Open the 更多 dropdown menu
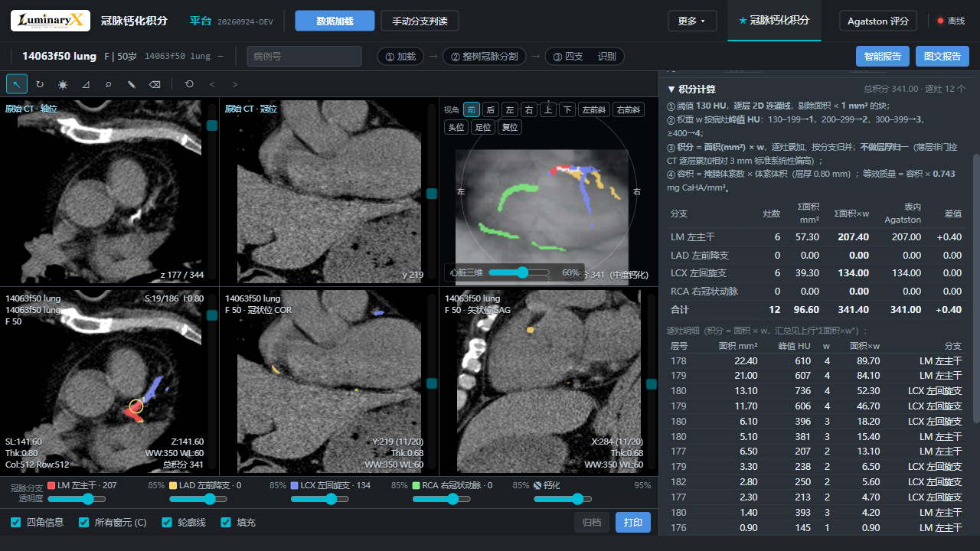The width and height of the screenshot is (980, 551). 692,21
